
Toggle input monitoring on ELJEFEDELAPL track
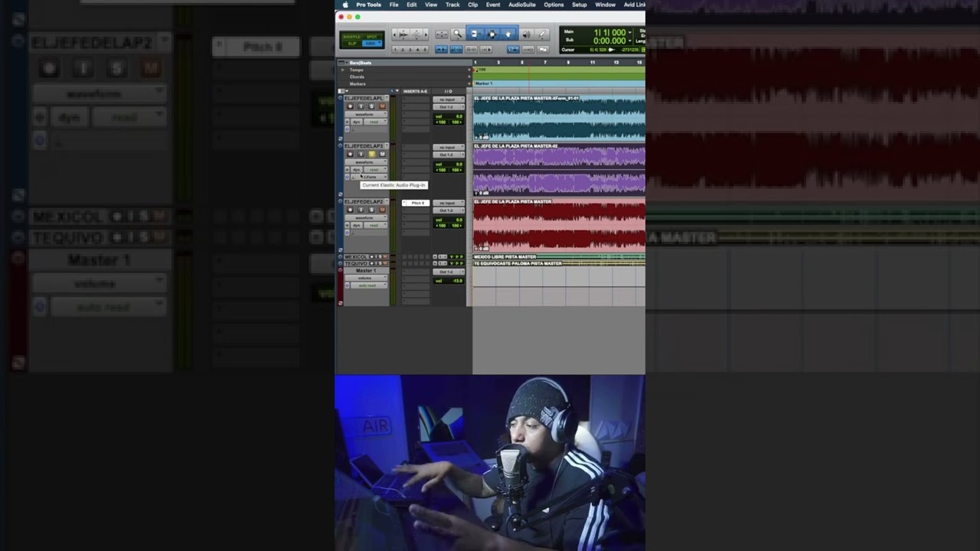361,106
